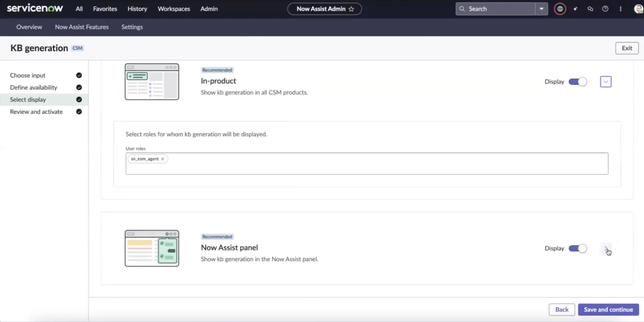Click the Select display completed checkmark
644x322 pixels.
[x=79, y=99]
